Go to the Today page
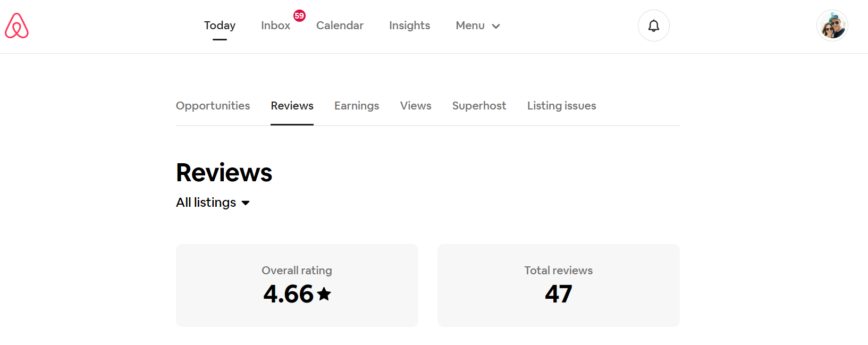The height and width of the screenshot is (345, 868). point(220,26)
